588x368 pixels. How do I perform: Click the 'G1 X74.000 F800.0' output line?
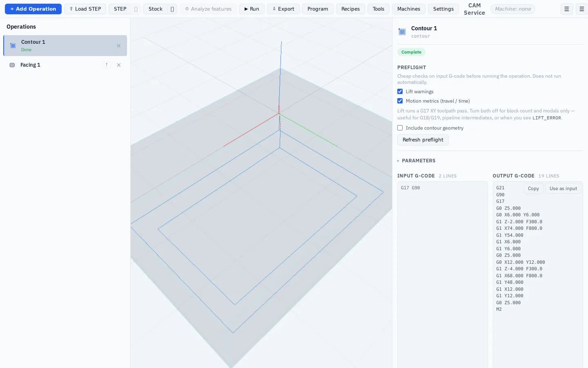pos(519,228)
